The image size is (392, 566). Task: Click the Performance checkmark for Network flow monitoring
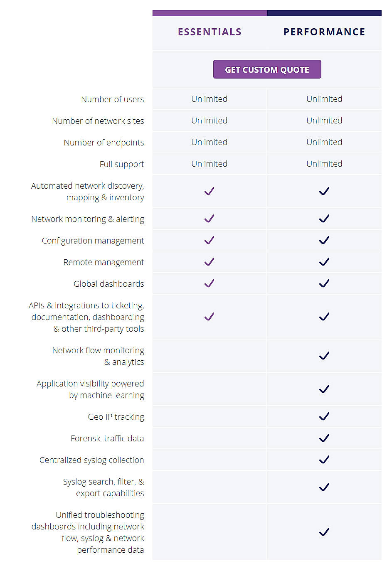pos(324,356)
